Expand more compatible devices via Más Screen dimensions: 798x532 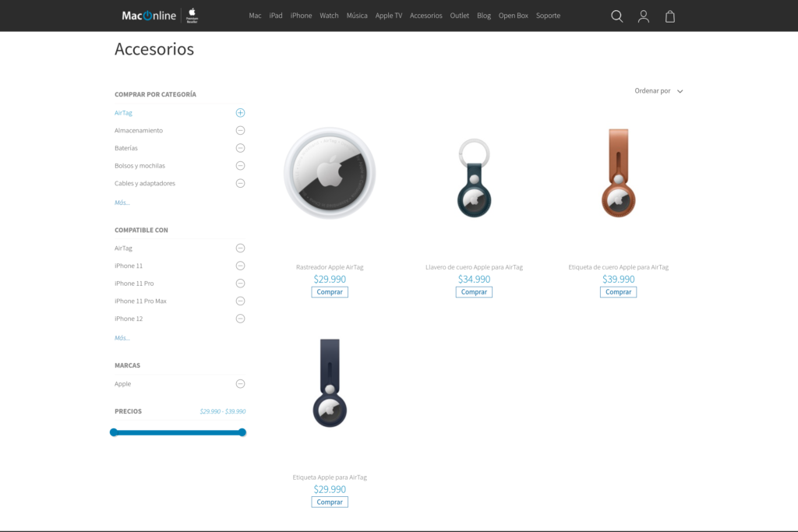pyautogui.click(x=122, y=338)
